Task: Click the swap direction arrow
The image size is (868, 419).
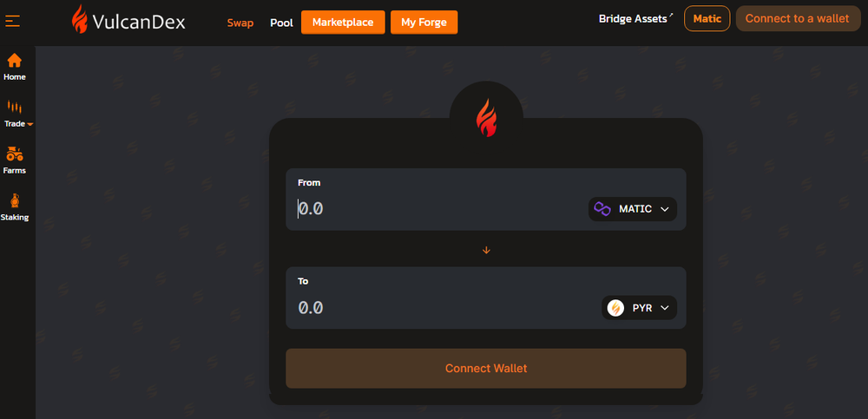Action: click(x=486, y=250)
